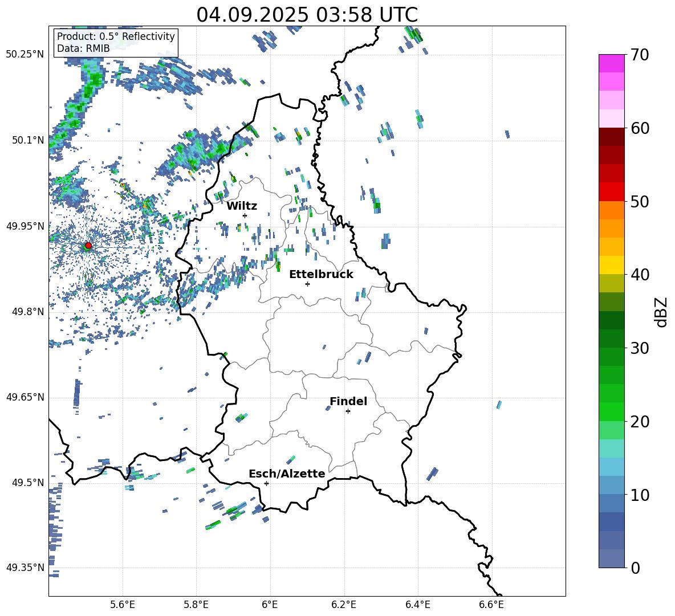Image resolution: width=675 pixels, height=616 pixels.
Task: Click the Findel location cross marker
Action: 348,411
